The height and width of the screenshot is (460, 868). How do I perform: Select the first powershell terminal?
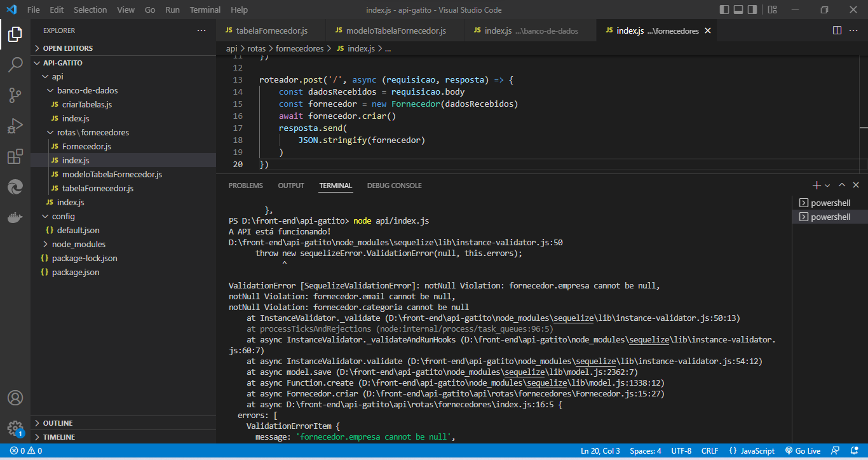(x=830, y=203)
